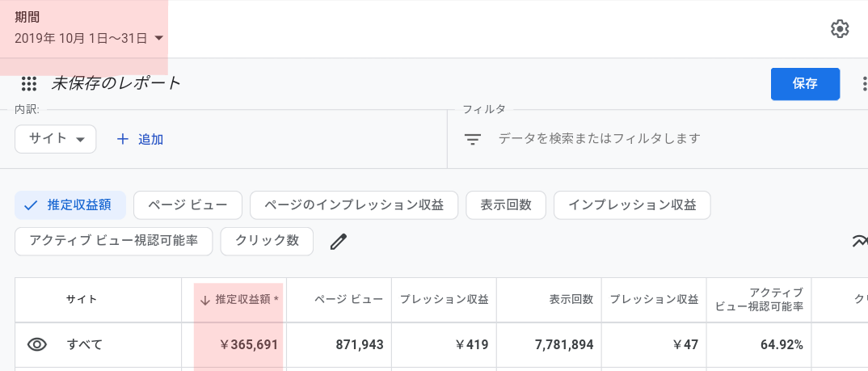Select the 表示回数 metric chip
Viewport: 868px width, 371px height.
pyautogui.click(x=506, y=205)
